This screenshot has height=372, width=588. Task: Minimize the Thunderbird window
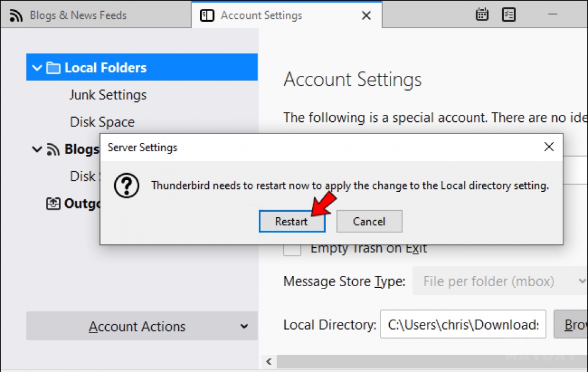pos(552,14)
